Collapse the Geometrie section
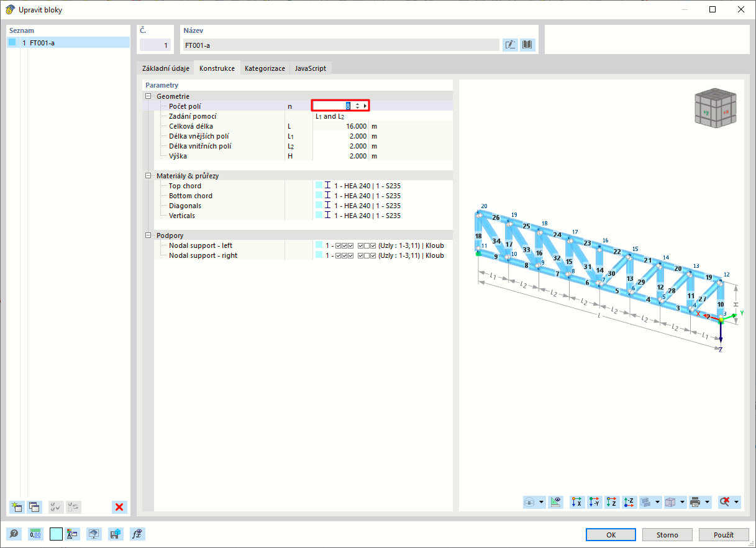The image size is (756, 548). pyautogui.click(x=148, y=96)
